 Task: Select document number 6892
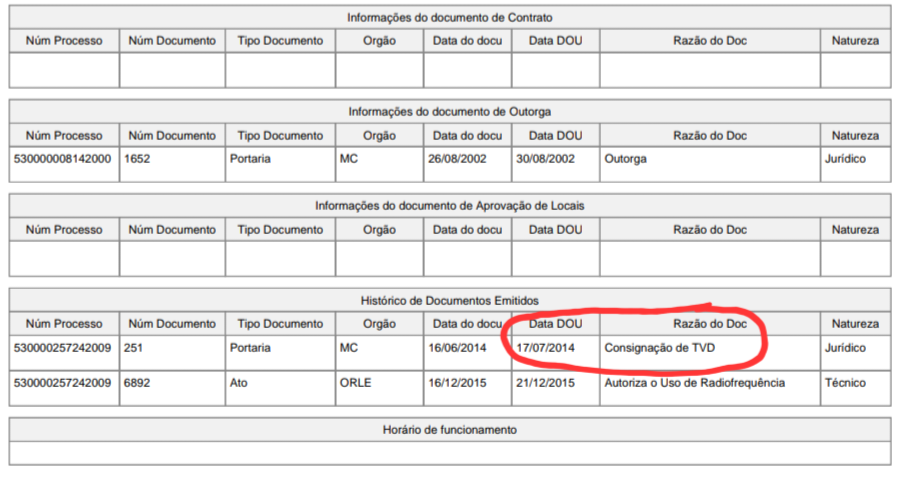coord(137,383)
